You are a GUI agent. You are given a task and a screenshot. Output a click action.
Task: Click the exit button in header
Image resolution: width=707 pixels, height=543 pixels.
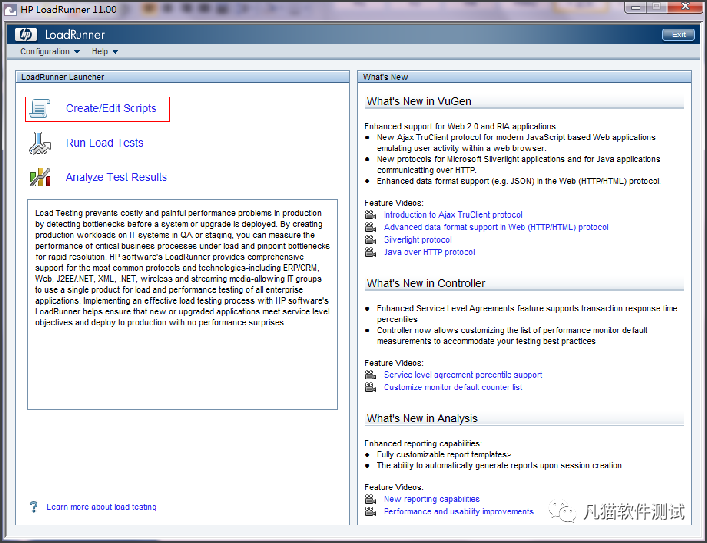(x=678, y=35)
